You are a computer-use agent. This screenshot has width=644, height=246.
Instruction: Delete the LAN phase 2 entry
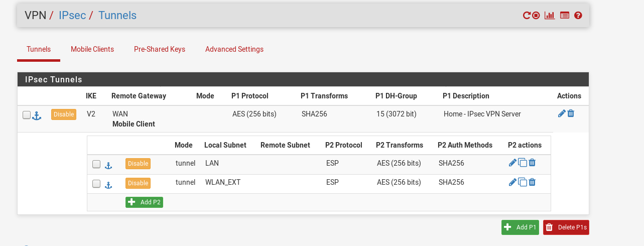point(532,163)
